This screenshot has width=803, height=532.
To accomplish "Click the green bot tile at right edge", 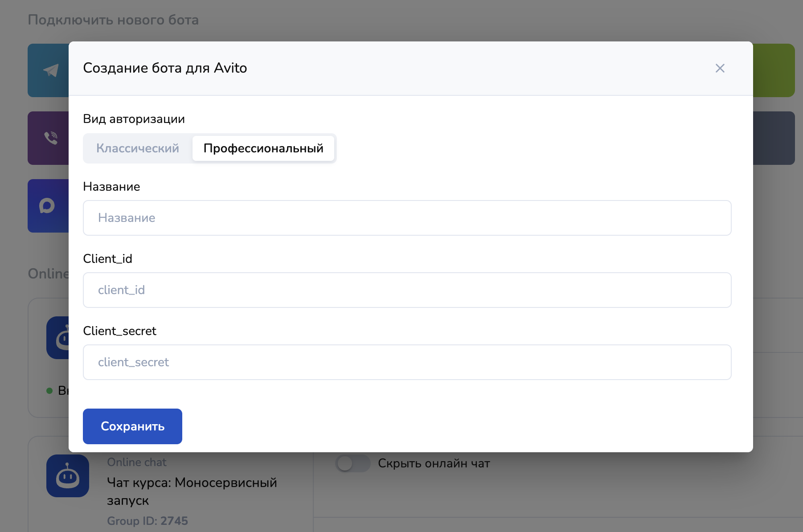I will tap(774, 70).
